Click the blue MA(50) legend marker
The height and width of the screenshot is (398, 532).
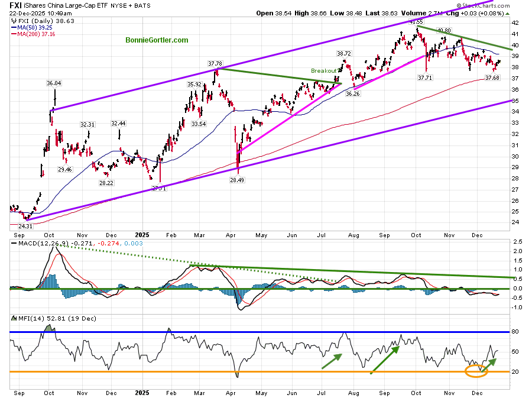(13, 27)
